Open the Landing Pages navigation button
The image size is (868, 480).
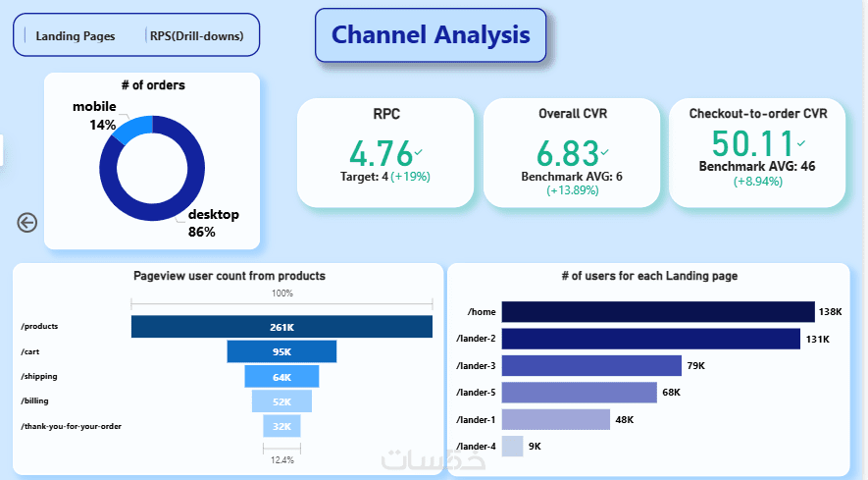click(76, 36)
